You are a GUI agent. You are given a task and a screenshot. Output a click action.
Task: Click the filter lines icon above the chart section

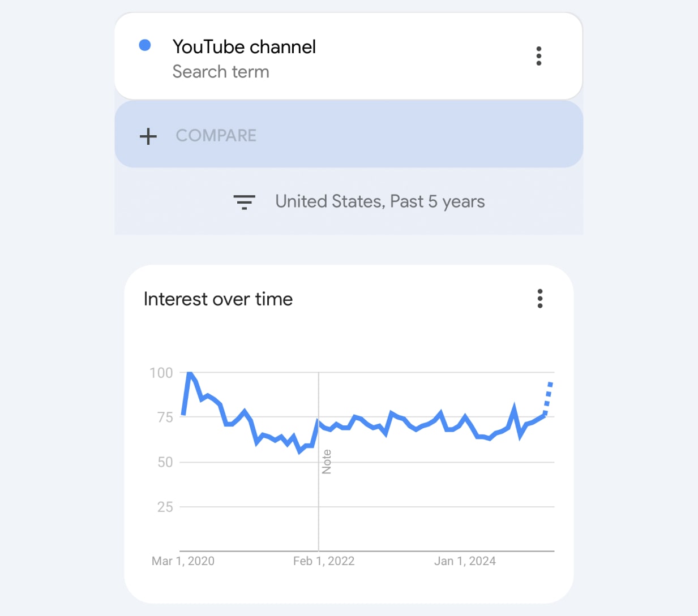pyautogui.click(x=245, y=202)
